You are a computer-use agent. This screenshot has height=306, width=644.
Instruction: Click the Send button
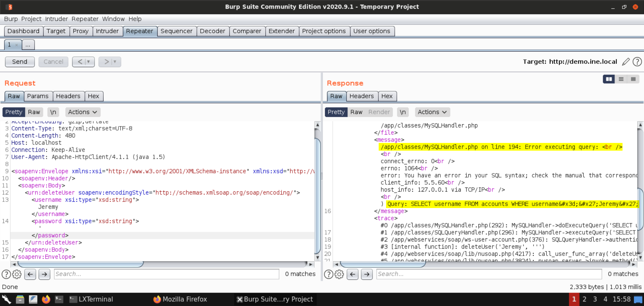pos(20,62)
